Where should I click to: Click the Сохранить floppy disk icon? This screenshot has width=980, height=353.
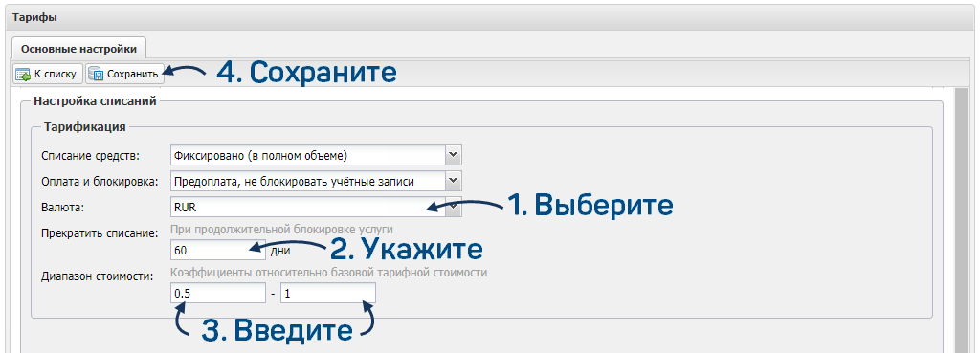[x=96, y=75]
